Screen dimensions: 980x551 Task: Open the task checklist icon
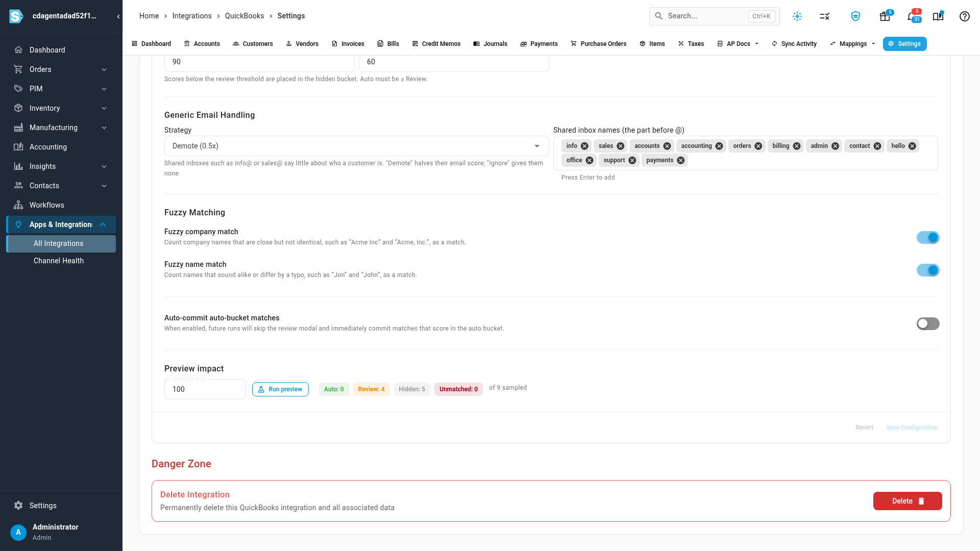pyautogui.click(x=825, y=16)
